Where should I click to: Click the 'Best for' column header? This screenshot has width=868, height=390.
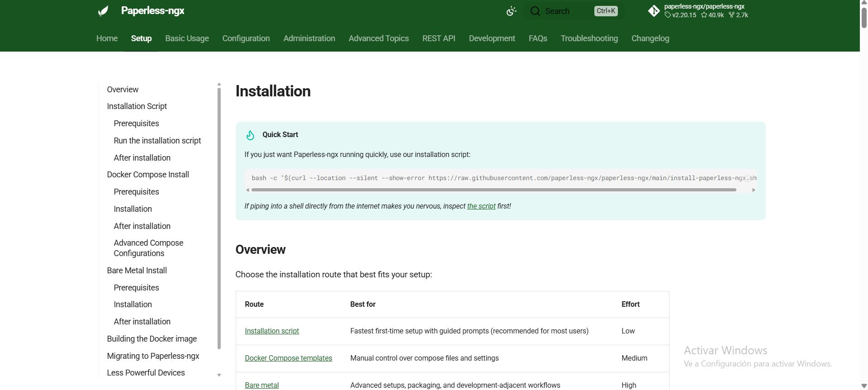coord(363,304)
